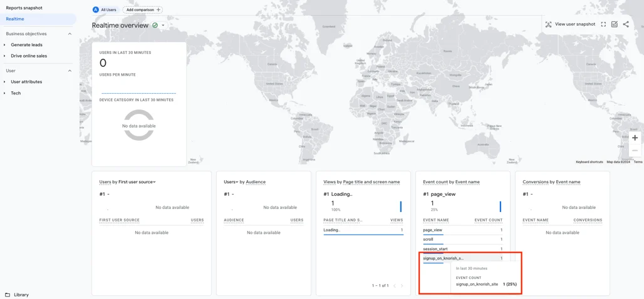This screenshot has height=299, width=644.
Task: Click the session_start event row
Action: click(x=435, y=249)
